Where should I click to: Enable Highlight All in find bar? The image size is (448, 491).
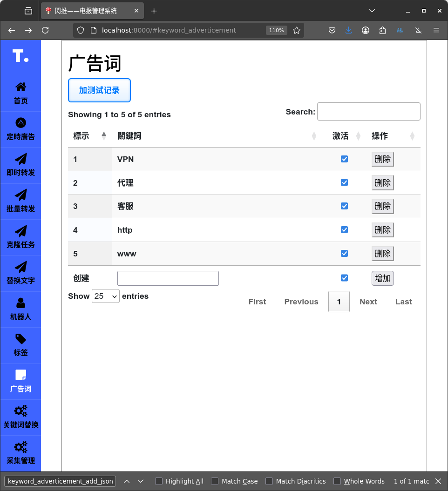coord(159,481)
